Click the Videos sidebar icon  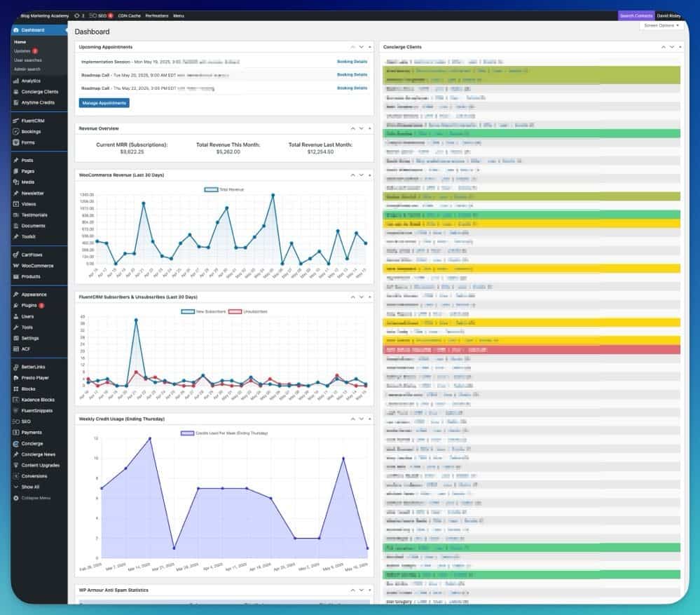click(x=16, y=204)
